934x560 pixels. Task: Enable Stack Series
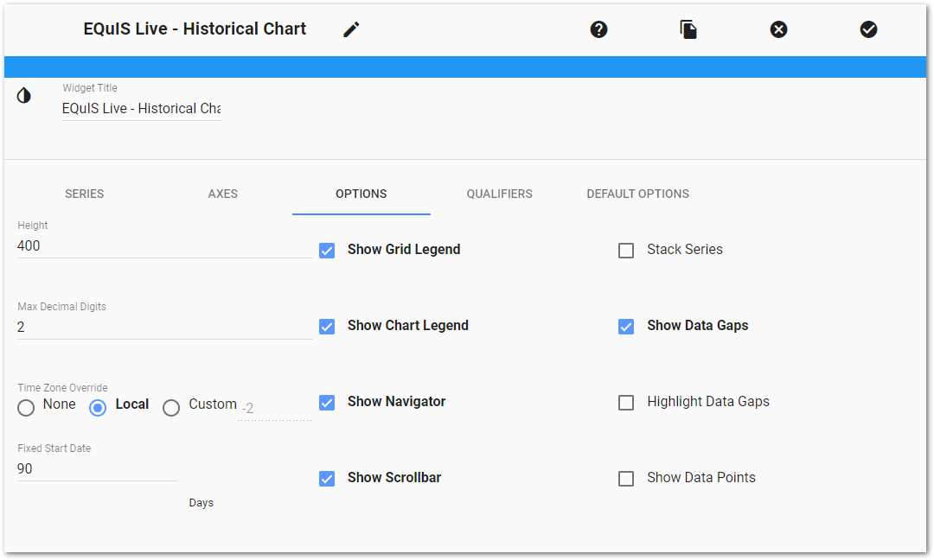[626, 250]
